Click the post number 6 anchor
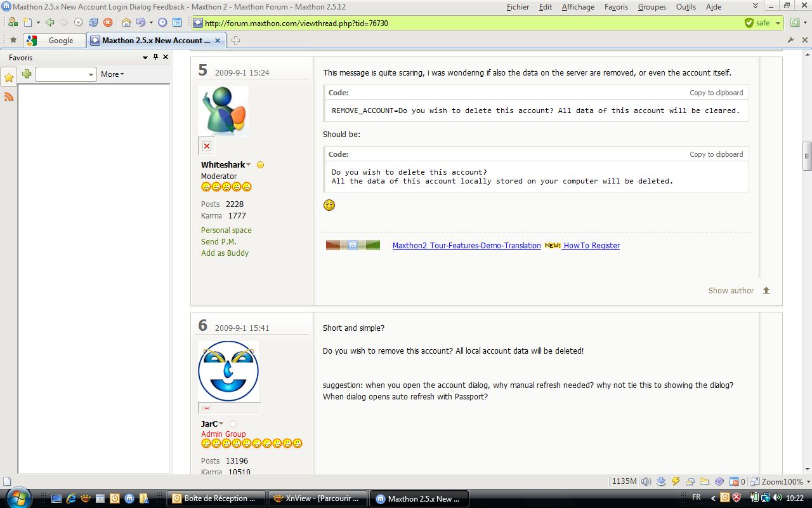 (202, 326)
